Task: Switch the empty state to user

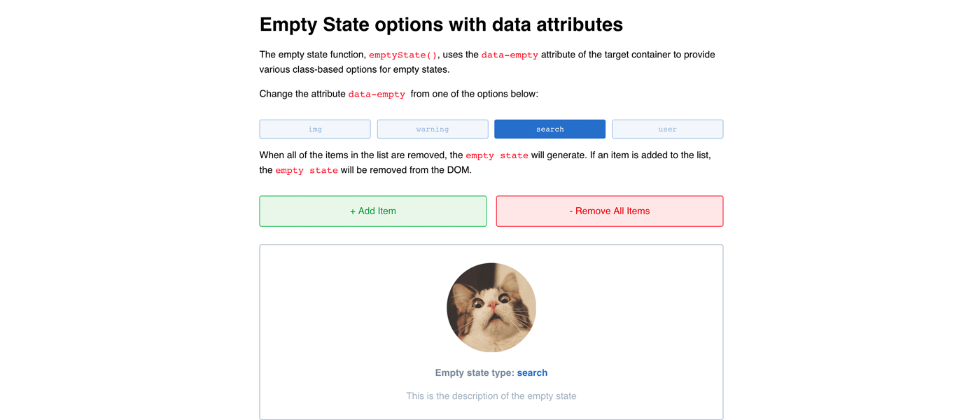Action: pyautogui.click(x=668, y=129)
